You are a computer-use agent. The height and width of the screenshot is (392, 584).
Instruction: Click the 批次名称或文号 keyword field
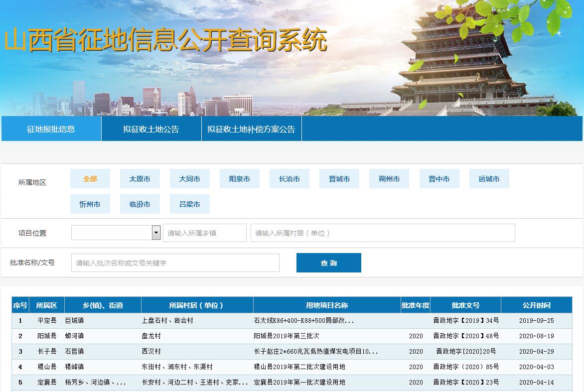[x=175, y=263]
